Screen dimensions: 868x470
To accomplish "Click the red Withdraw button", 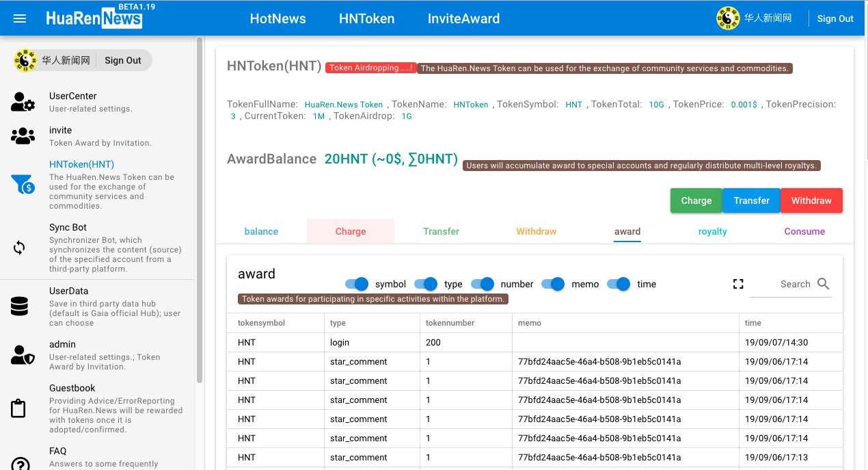I will [x=811, y=200].
